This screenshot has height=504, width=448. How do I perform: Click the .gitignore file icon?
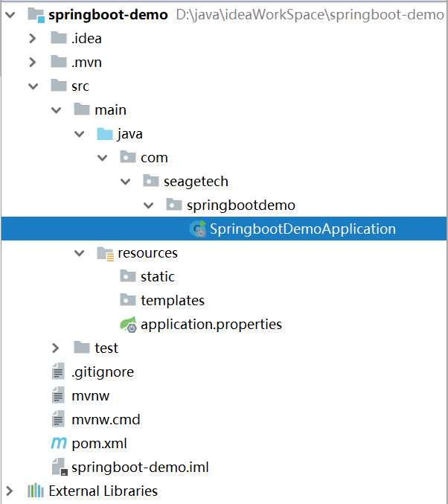pos(58,371)
